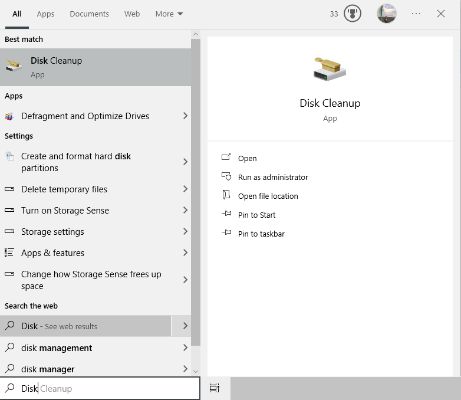Choose Run as administrator
Viewport: 461px width, 400px height.
click(x=273, y=177)
